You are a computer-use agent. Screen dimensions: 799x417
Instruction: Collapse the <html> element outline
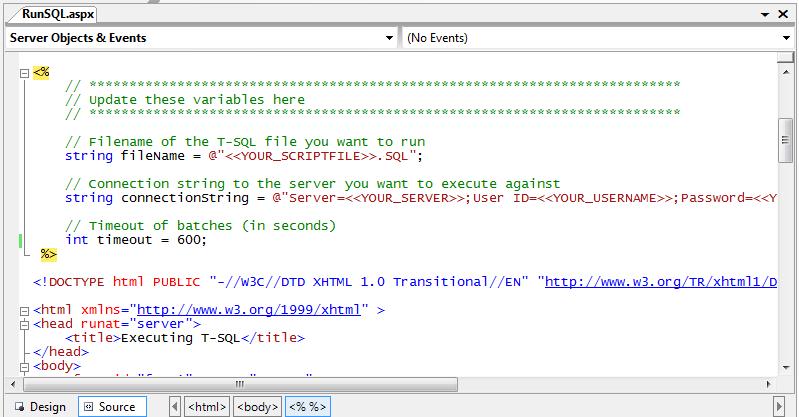(24, 311)
